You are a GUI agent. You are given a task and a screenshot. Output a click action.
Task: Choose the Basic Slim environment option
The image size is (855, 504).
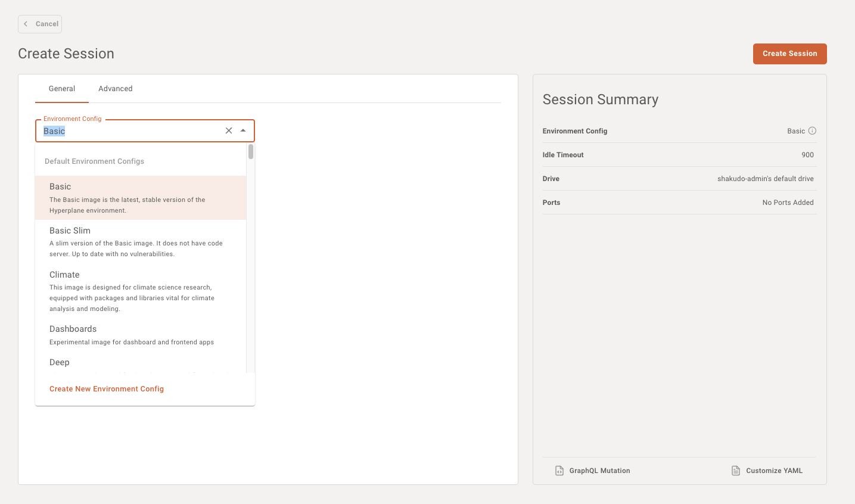click(x=141, y=242)
